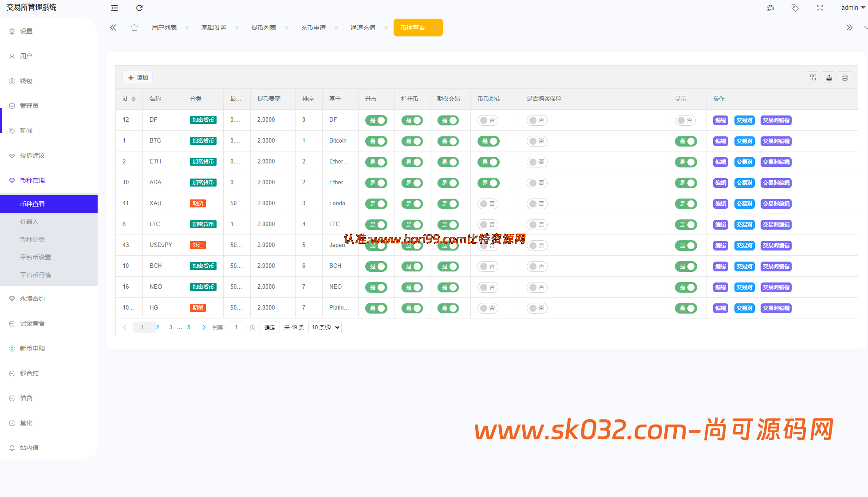Viewport: 868px width, 497px height.
Task: Sort table by id column arrows
Action: (134, 99)
